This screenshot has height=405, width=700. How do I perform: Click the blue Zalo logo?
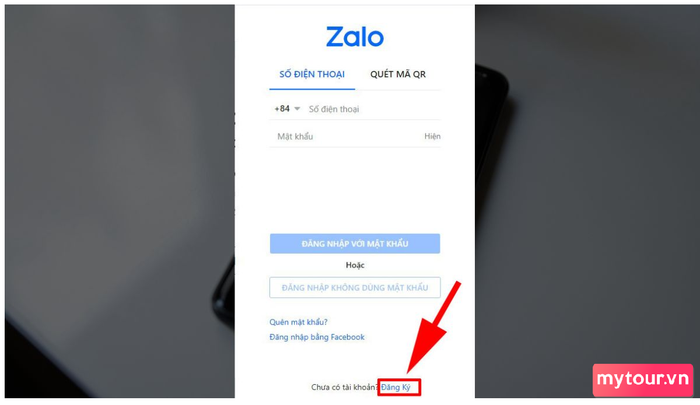(x=355, y=37)
